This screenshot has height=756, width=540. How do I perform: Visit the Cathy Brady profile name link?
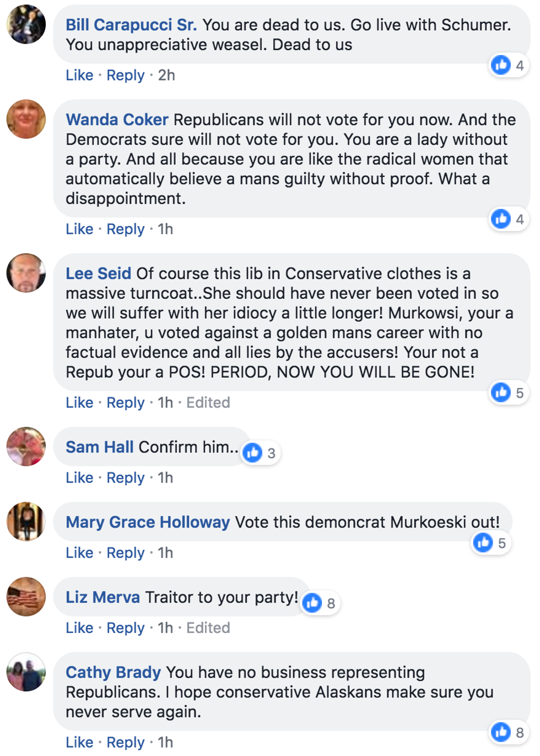(113, 672)
